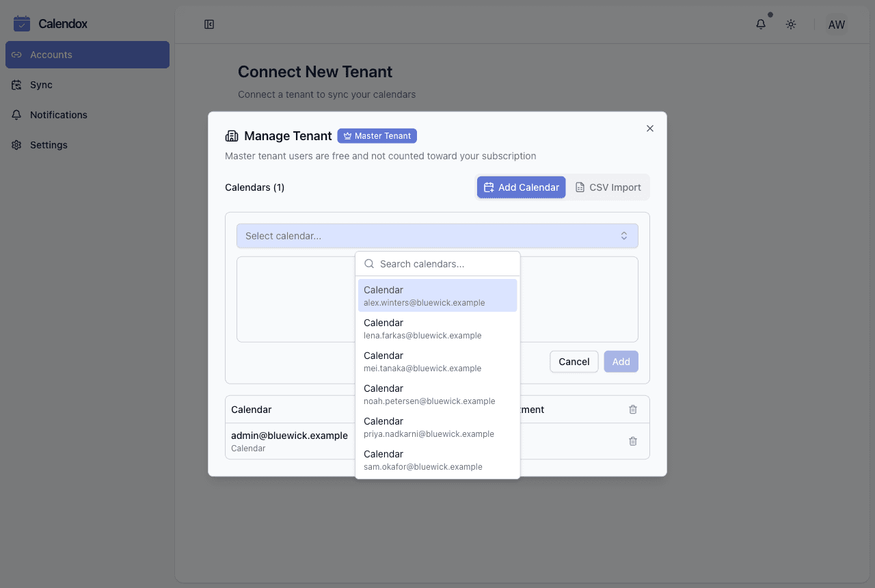
Task: Click the Calendars (1) label
Action: [x=255, y=187]
